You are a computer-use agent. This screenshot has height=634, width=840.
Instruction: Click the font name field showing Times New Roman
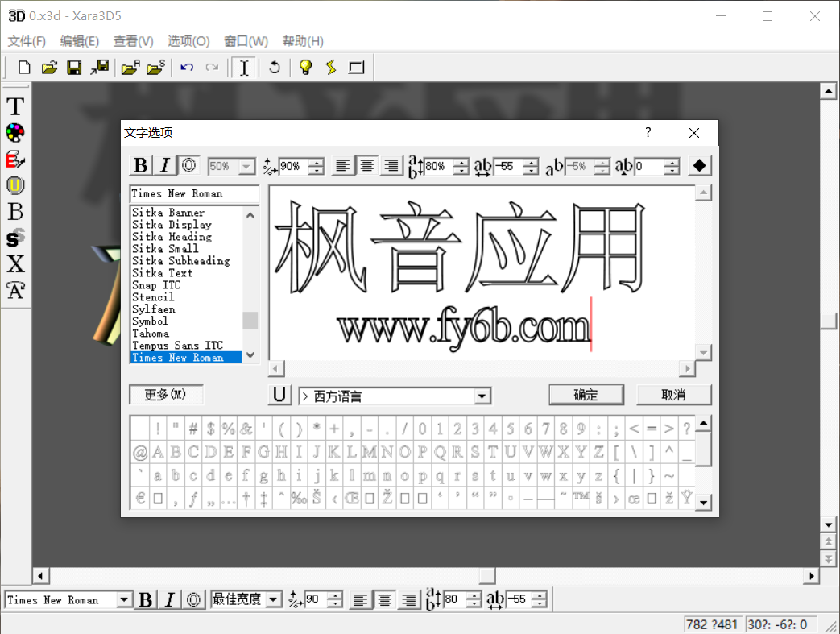coord(194,193)
